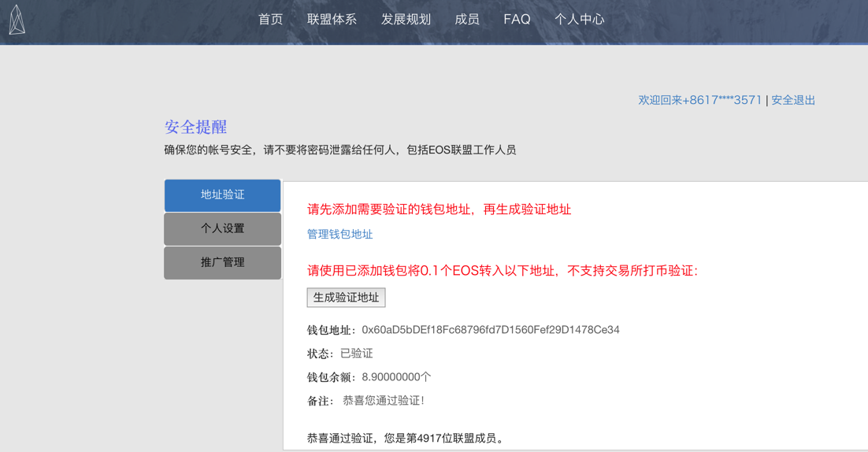This screenshot has height=452, width=868.
Task: Switch to the 个人设置 sidebar tab
Action: tap(223, 228)
